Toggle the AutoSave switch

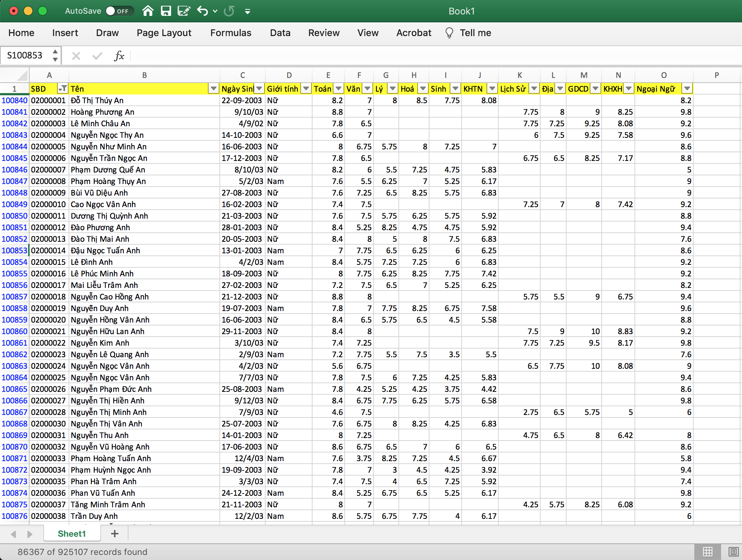pyautogui.click(x=119, y=11)
